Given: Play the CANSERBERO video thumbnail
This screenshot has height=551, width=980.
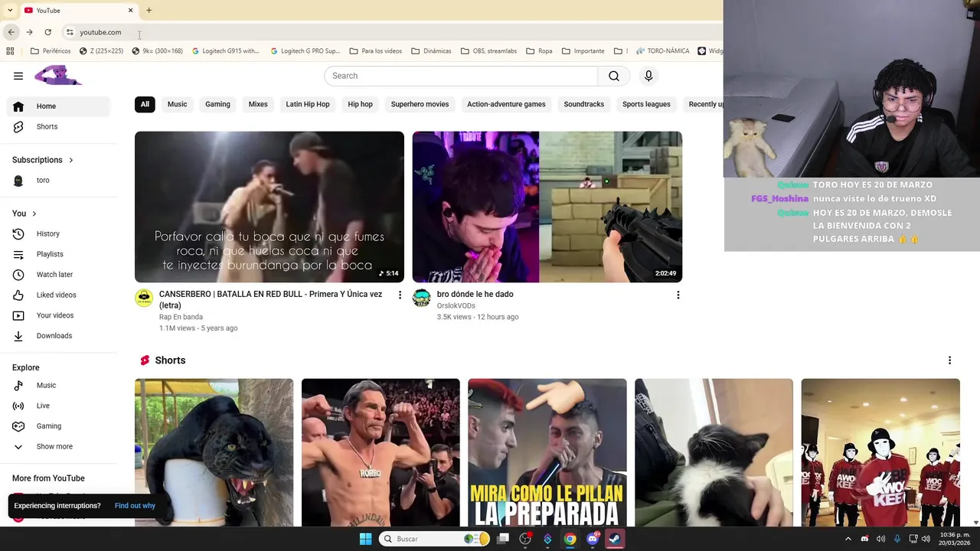Looking at the screenshot, I should 269,207.
